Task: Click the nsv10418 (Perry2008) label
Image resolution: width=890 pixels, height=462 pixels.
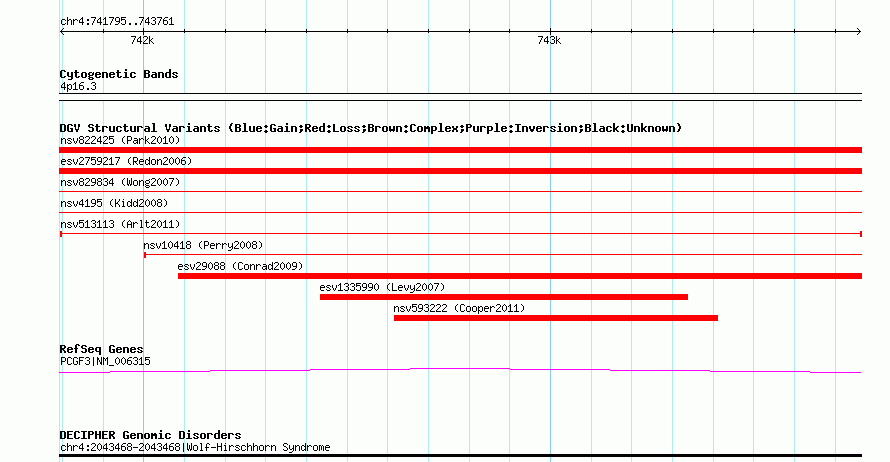Action: point(203,245)
